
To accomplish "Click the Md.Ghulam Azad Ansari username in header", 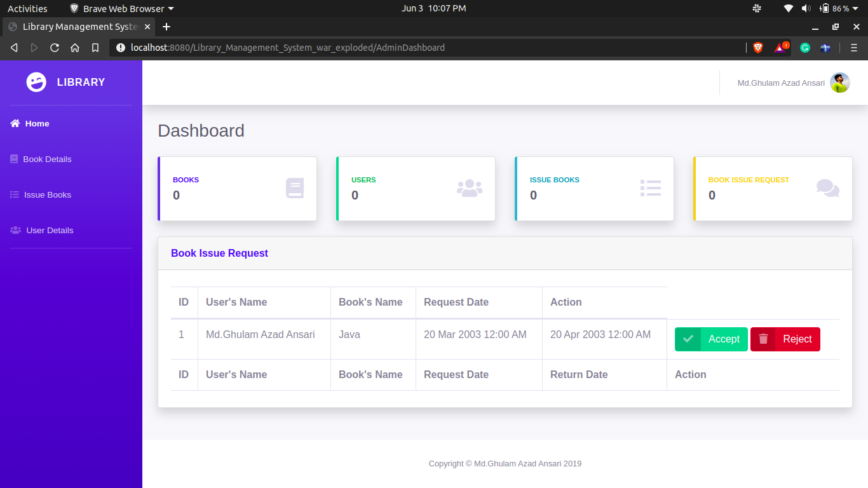I will point(781,83).
